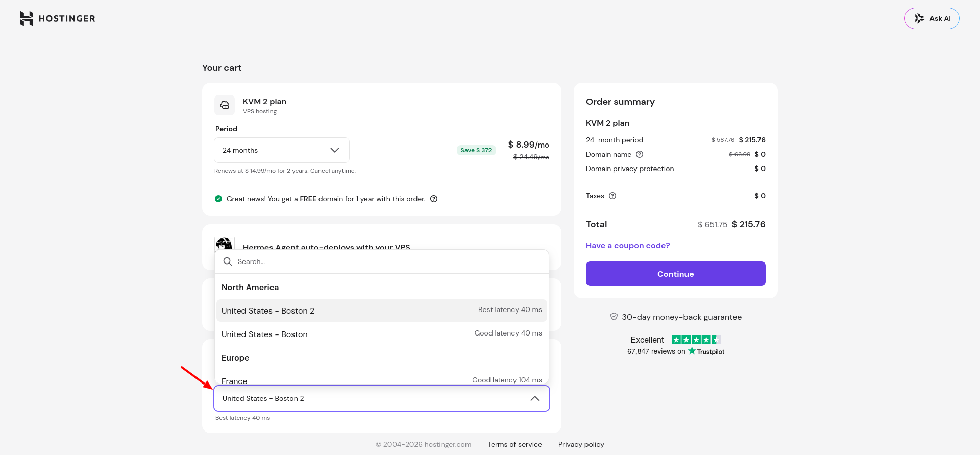Image resolution: width=980 pixels, height=455 pixels.
Task: Click the Your cart heading
Action: click(x=222, y=68)
